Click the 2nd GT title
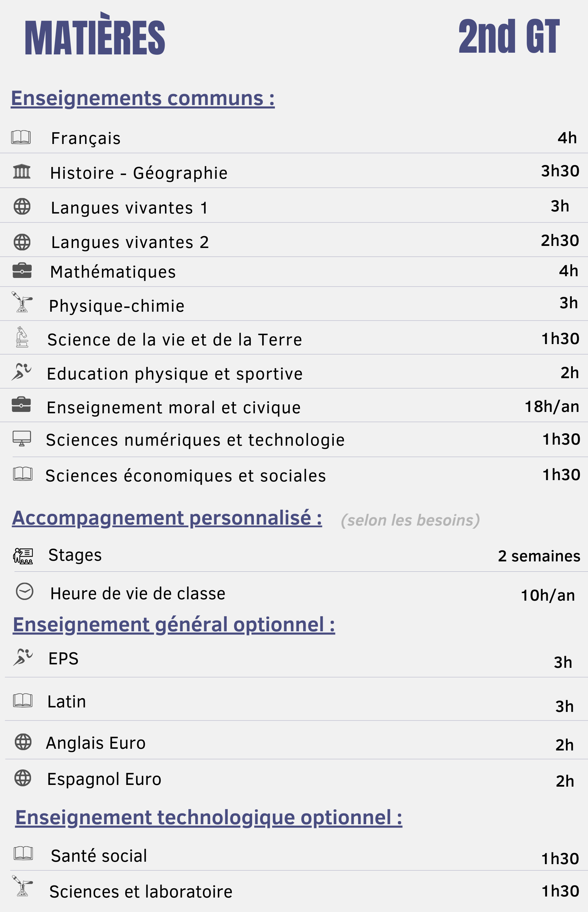 (x=509, y=36)
